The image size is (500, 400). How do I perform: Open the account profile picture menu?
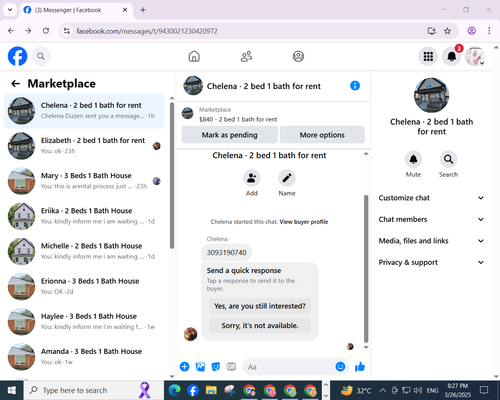pos(475,56)
